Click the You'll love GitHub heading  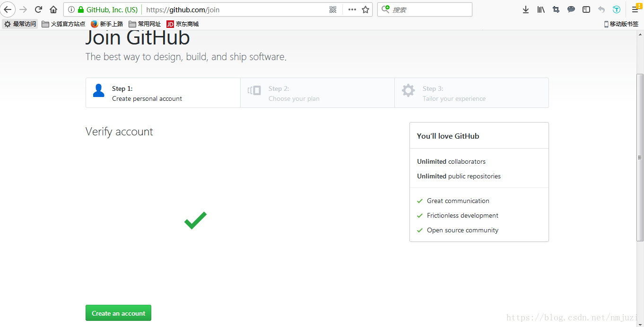pyautogui.click(x=448, y=136)
